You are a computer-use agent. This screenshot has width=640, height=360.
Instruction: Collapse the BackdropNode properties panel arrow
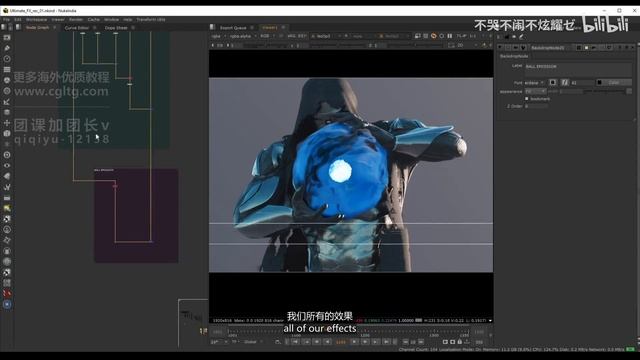pos(500,48)
